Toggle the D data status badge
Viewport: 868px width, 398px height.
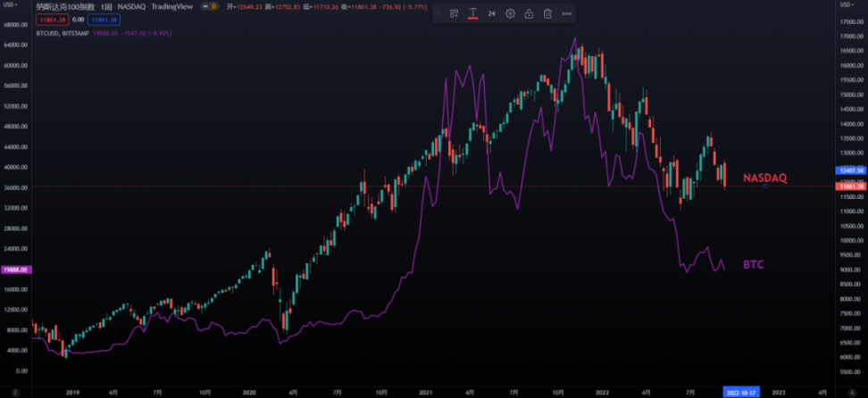213,6
